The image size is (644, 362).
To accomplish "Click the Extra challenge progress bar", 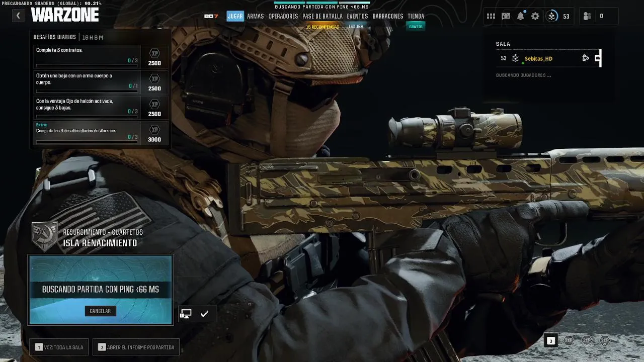I will pyautogui.click(x=87, y=142).
